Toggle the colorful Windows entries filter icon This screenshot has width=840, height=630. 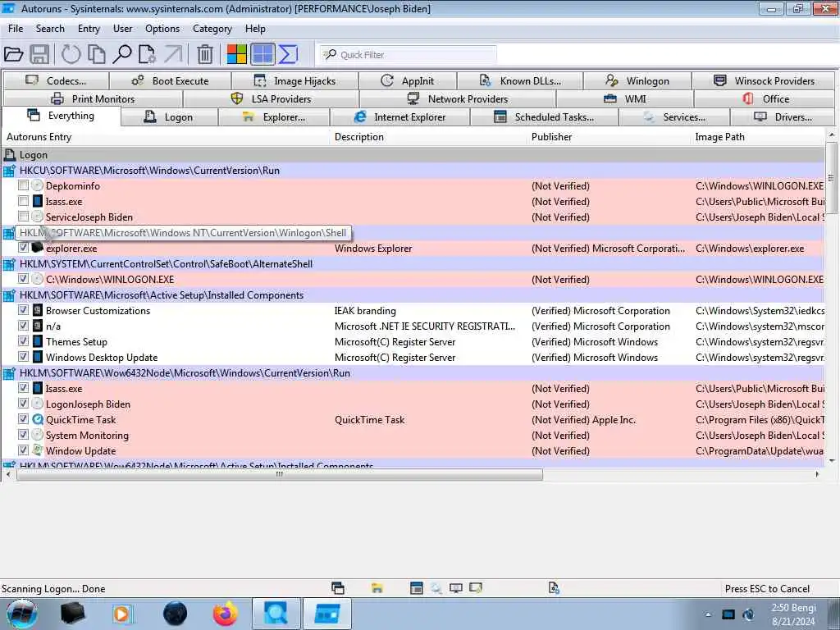pyautogui.click(x=236, y=54)
